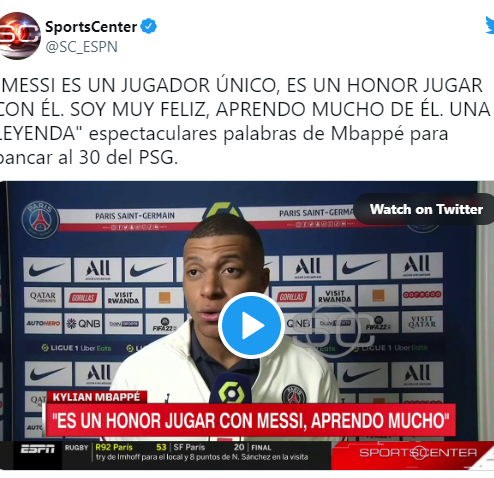
Task: Click the tweet text about Messi
Action: (244, 121)
